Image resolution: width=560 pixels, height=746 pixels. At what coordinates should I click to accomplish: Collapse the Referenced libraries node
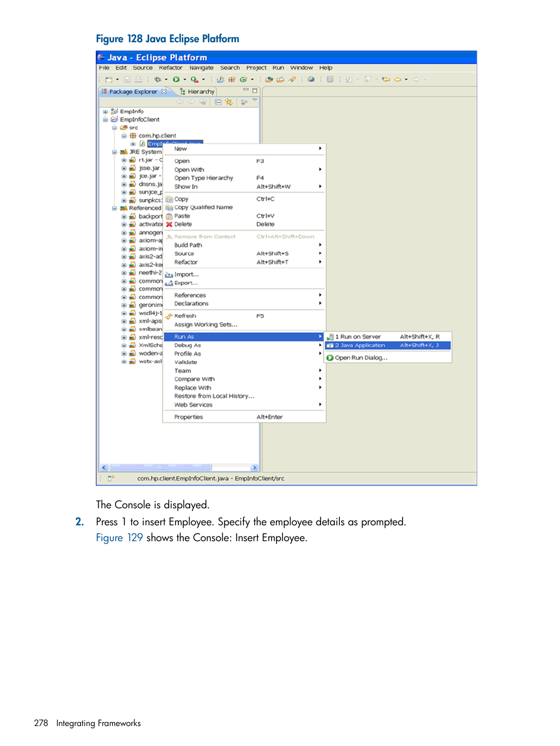pyautogui.click(x=114, y=208)
